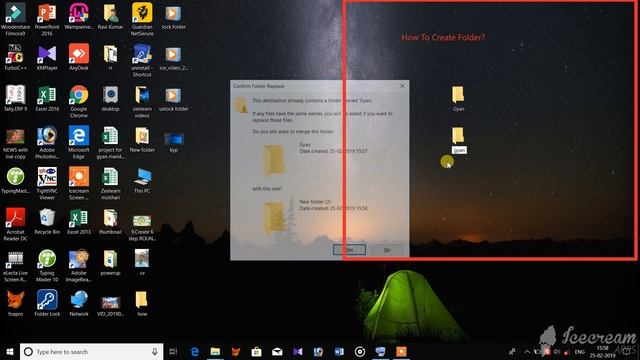Screen dimensions: 640x360
Task: Open Task View from the taskbar
Action: point(173,351)
